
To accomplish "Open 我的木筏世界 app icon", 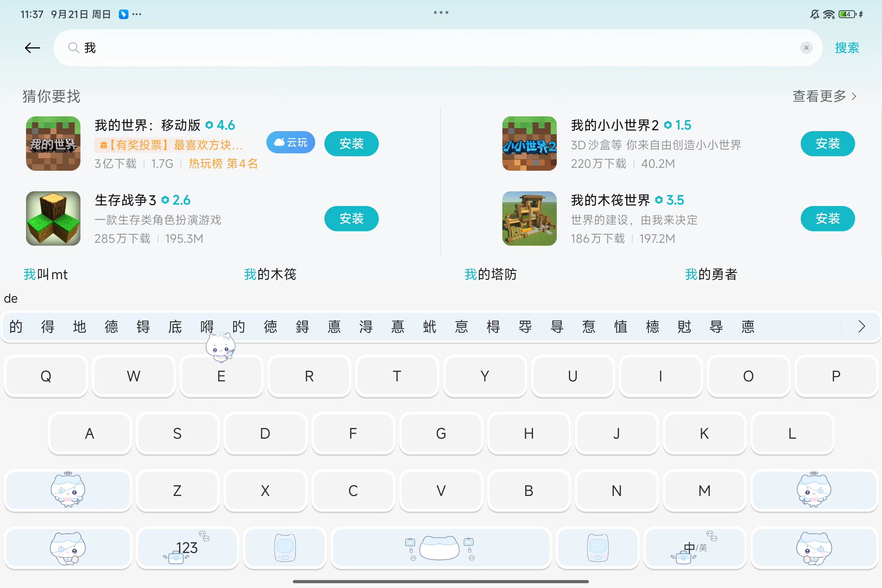I will pyautogui.click(x=530, y=219).
